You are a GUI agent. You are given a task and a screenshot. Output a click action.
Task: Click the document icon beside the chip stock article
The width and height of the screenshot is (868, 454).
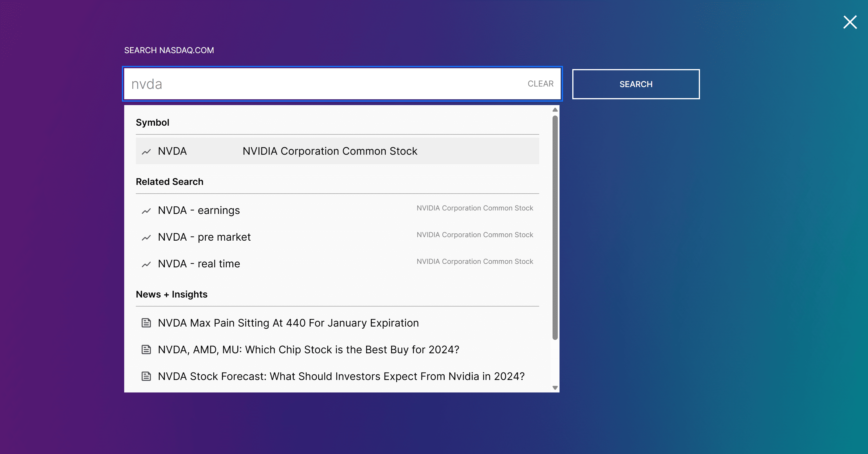click(146, 349)
